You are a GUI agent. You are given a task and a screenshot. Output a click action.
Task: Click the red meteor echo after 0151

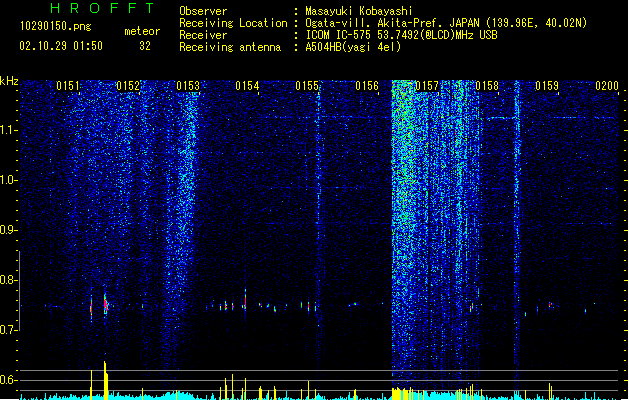pyautogui.click(x=106, y=306)
